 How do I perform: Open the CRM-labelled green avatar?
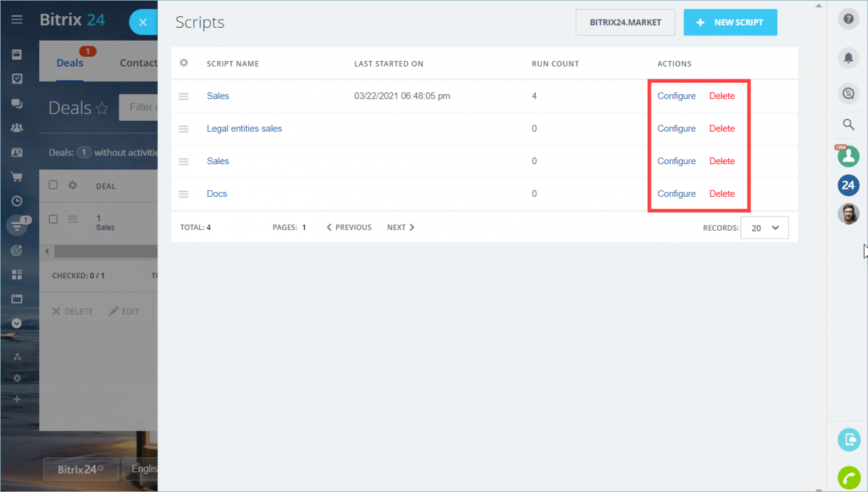pyautogui.click(x=848, y=155)
